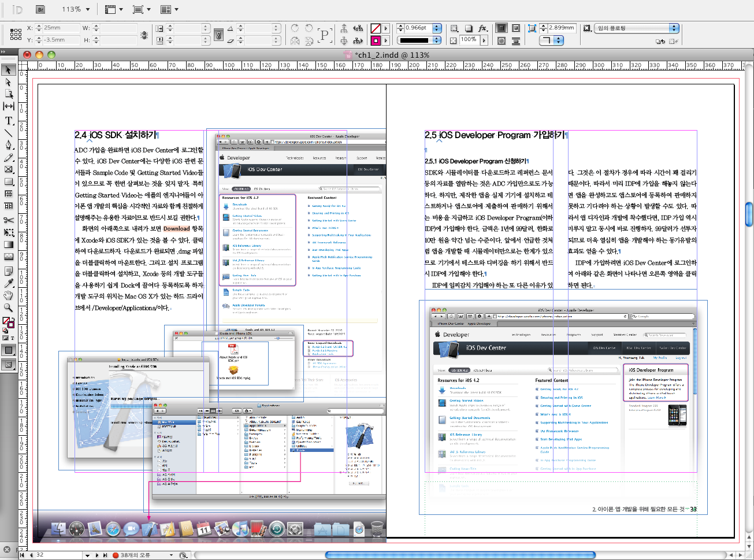754x560 pixels.
Task: Enable the drop shadow button
Action: point(469,28)
